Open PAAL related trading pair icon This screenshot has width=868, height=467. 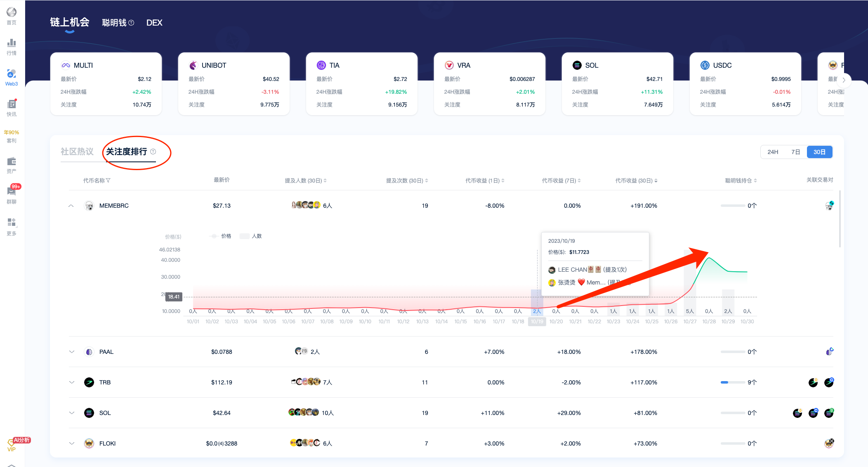(829, 352)
